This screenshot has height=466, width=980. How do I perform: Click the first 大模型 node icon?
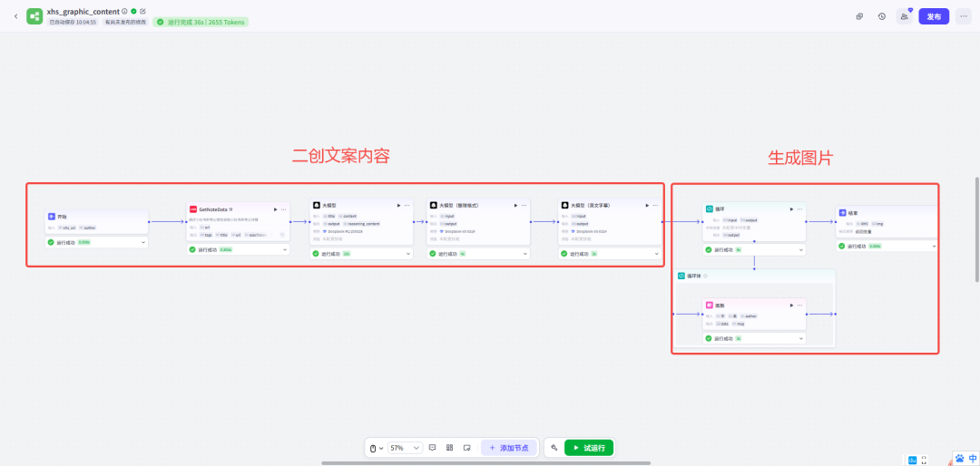[x=317, y=205]
